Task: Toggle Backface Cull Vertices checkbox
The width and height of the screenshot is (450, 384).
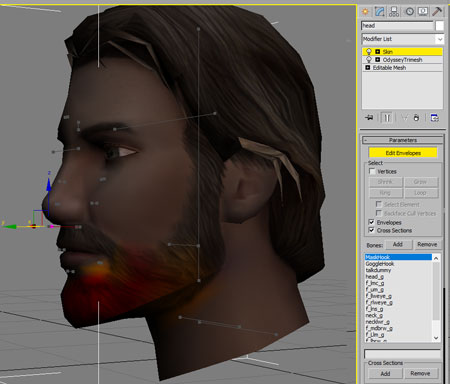Action: pyautogui.click(x=378, y=213)
